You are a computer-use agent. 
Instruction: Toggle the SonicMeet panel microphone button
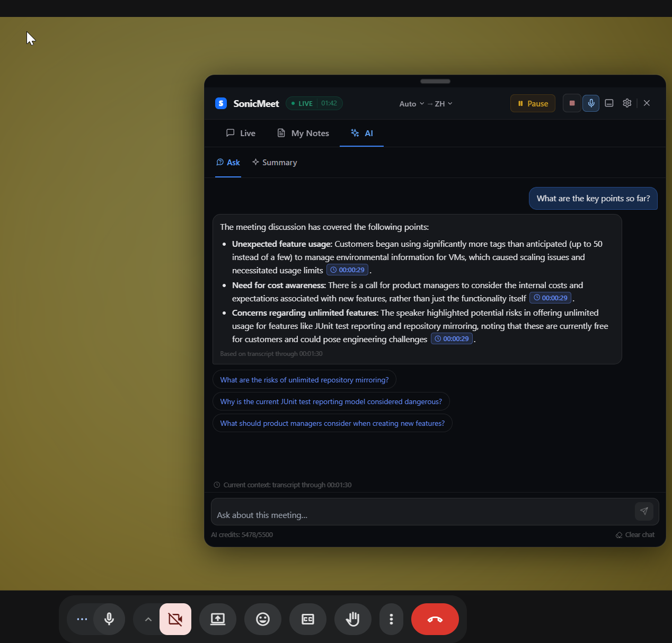[x=591, y=103]
